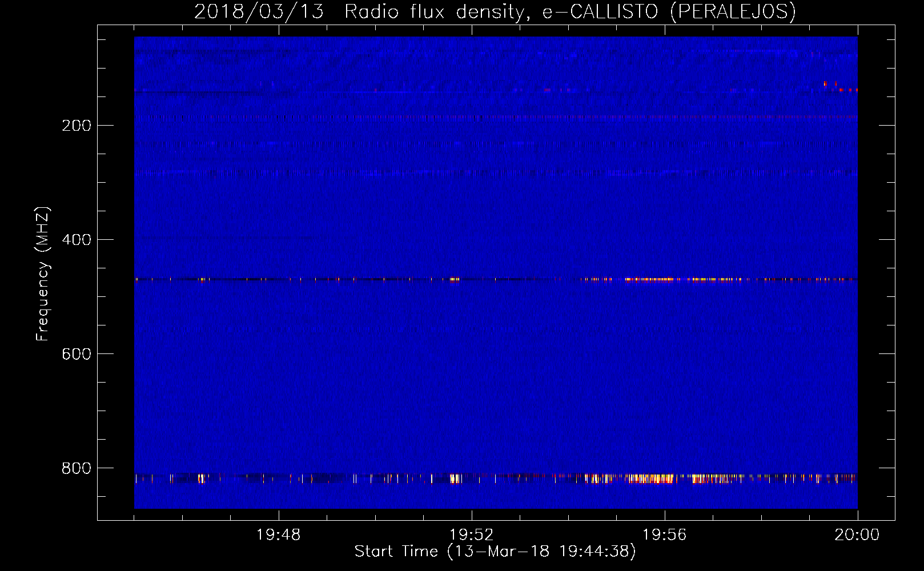Click the plot title "Radio flux density, e-CALLISTO (PERALEJOS)"
Viewport: 924px width, 571px height.
[x=570, y=12]
